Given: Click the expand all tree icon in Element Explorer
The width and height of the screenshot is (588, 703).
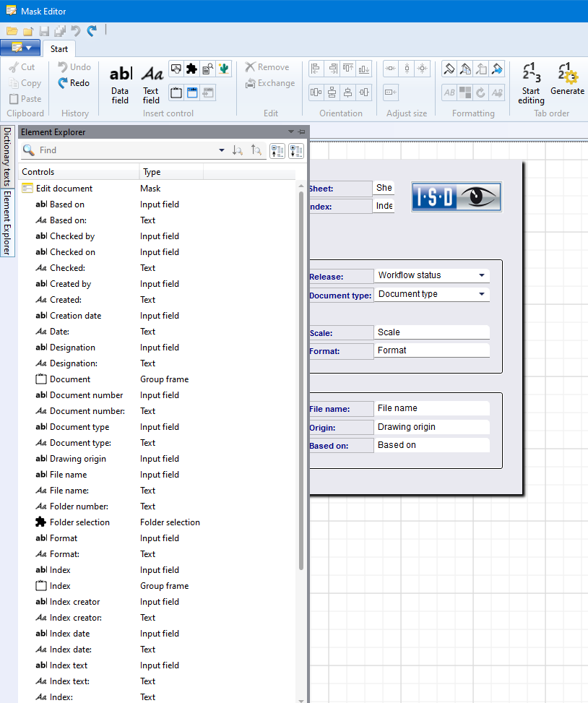Looking at the screenshot, I should (295, 150).
